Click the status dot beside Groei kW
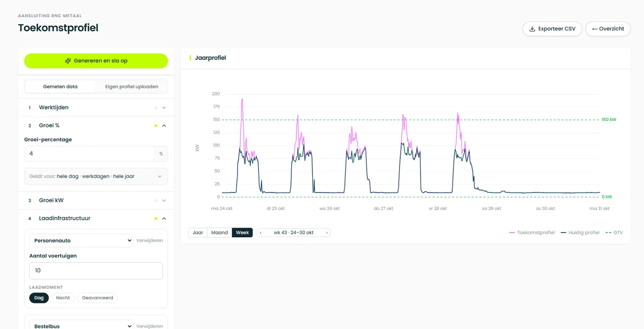The image size is (644, 329). point(156,200)
